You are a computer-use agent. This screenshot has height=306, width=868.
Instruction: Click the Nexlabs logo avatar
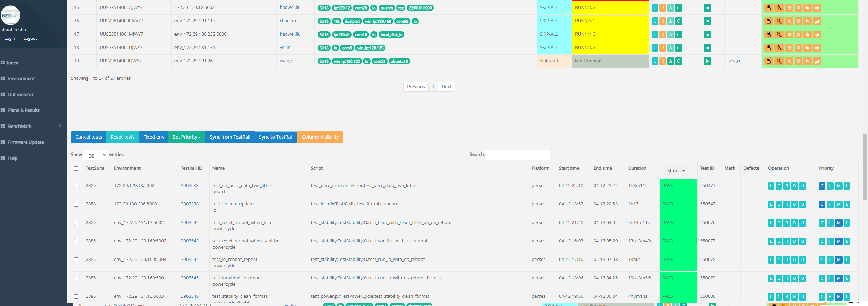(x=10, y=15)
